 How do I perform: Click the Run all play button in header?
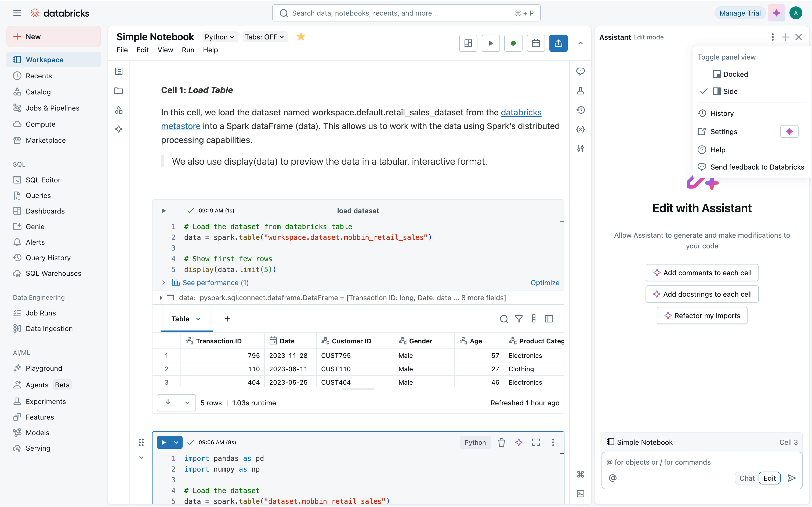point(491,43)
